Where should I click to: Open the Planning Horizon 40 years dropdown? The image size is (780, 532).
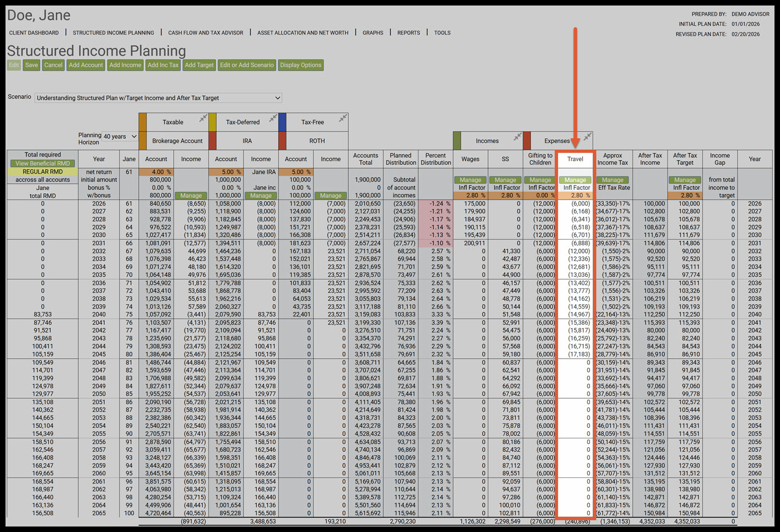120,136
